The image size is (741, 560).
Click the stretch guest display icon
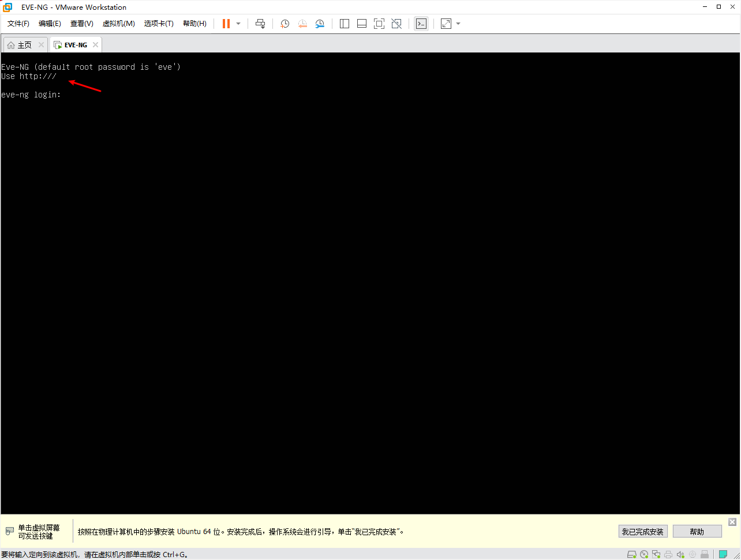446,24
